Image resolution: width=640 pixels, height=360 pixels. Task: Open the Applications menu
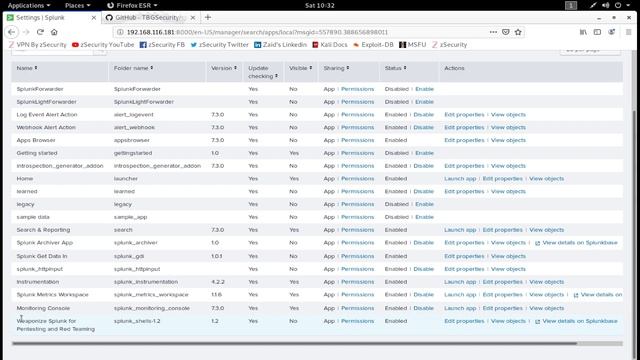point(29,5)
